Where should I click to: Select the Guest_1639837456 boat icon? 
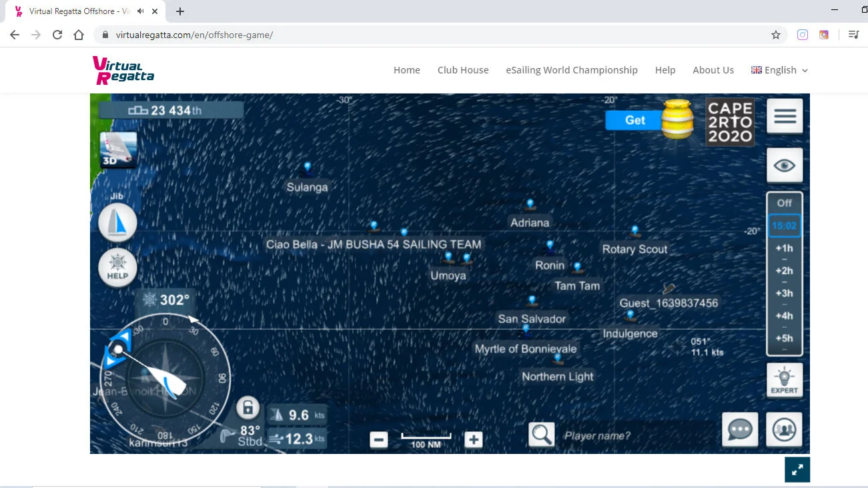pos(669,288)
